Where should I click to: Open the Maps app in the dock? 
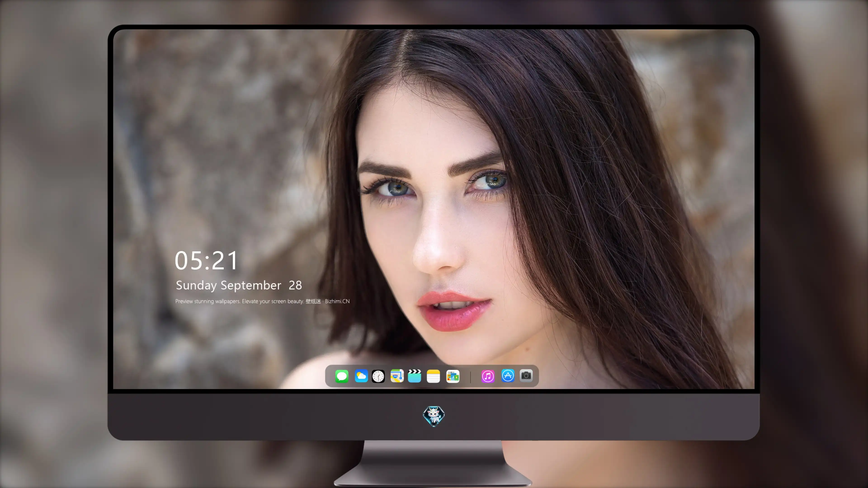click(x=397, y=376)
